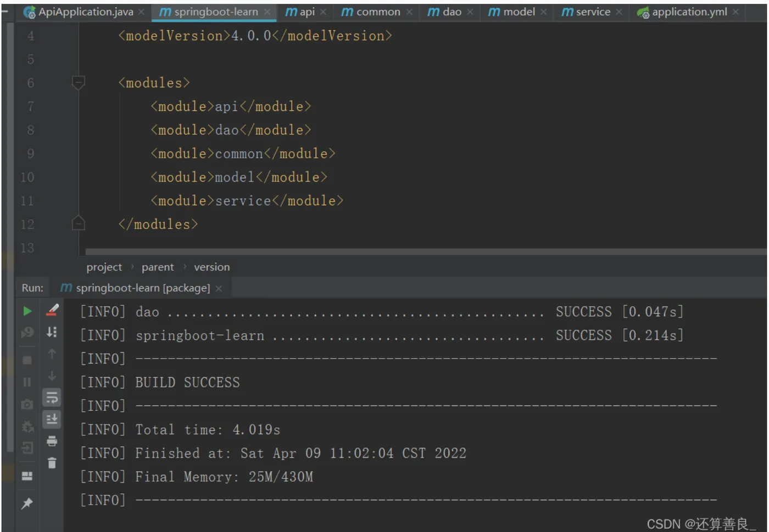The image size is (769, 532).
Task: Close the common tab
Action: tap(409, 12)
